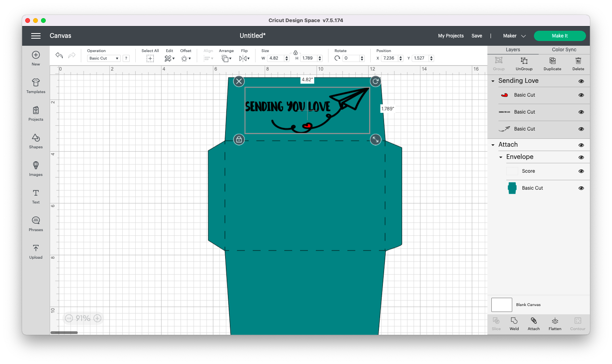Viewport: 612px width, 364px height.
Task: Select the Shapes tool
Action: pos(35,141)
